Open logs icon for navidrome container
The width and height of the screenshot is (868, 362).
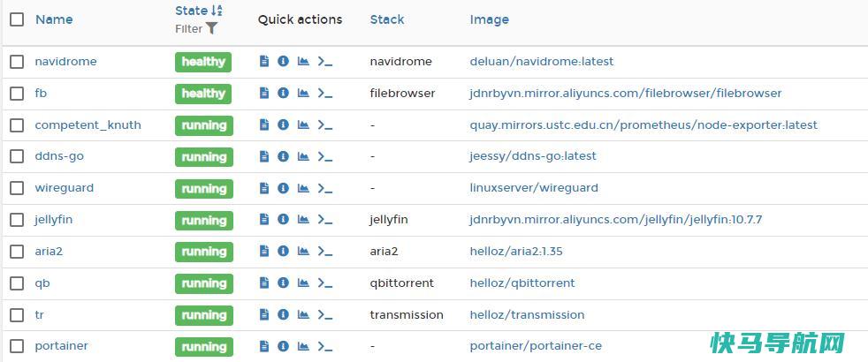click(x=264, y=61)
